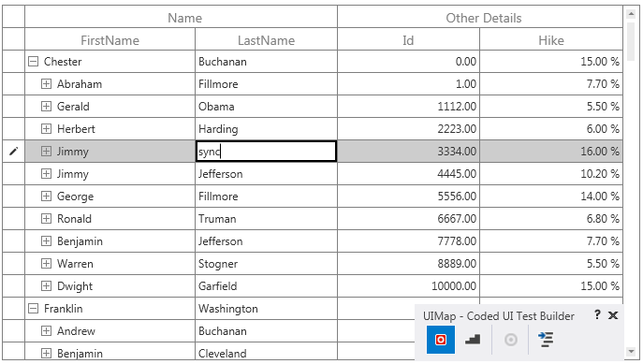Screen dimensions: 643x364
Task: Open help in Coded UI Test Builder
Action: pos(597,314)
